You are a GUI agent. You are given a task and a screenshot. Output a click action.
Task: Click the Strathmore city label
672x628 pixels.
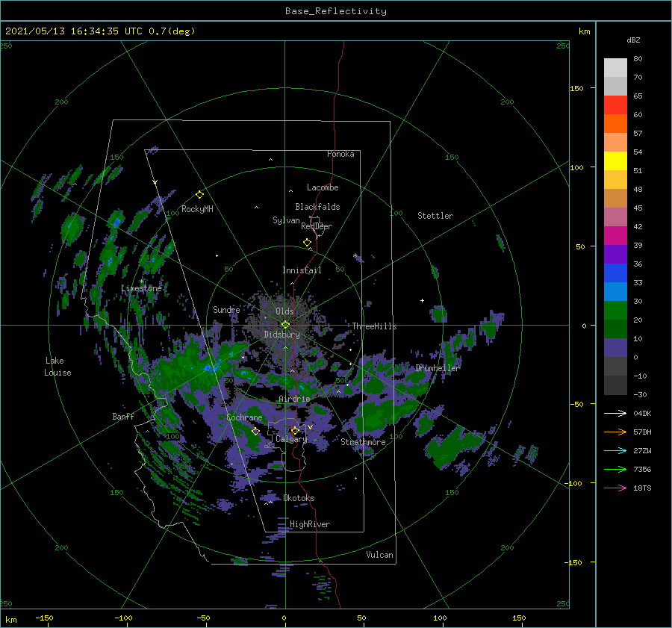(363, 442)
